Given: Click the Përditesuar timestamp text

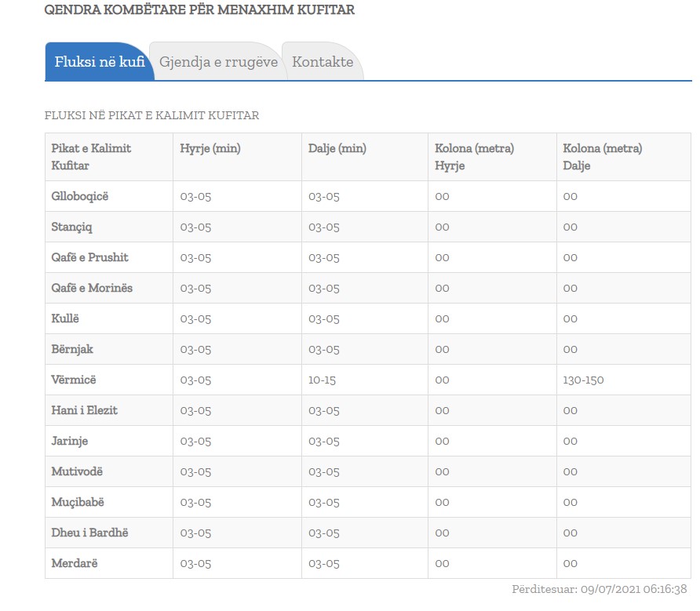Looking at the screenshot, I should click(x=600, y=589).
